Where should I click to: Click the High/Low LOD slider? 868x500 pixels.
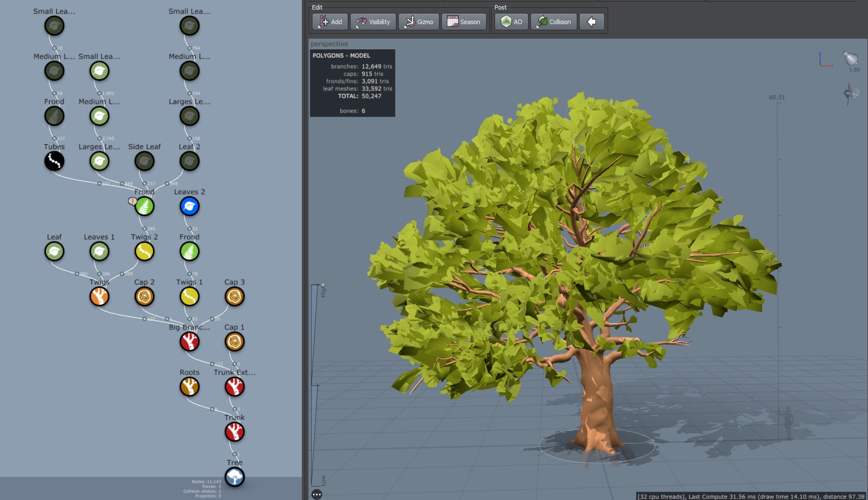315,387
